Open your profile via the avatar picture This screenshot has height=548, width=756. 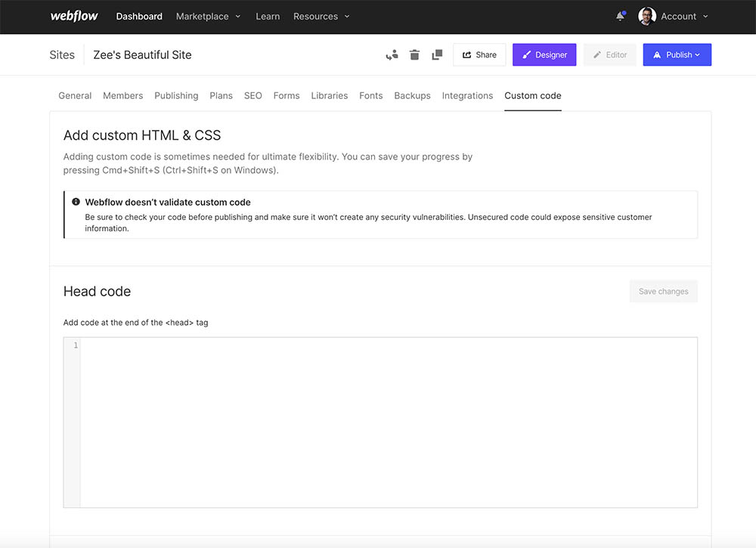646,16
